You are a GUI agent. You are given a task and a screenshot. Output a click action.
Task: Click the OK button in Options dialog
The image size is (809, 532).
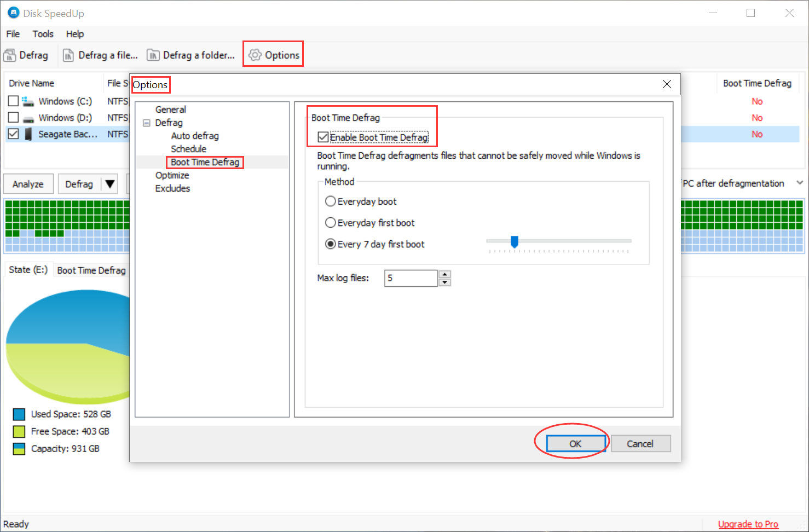(x=576, y=443)
